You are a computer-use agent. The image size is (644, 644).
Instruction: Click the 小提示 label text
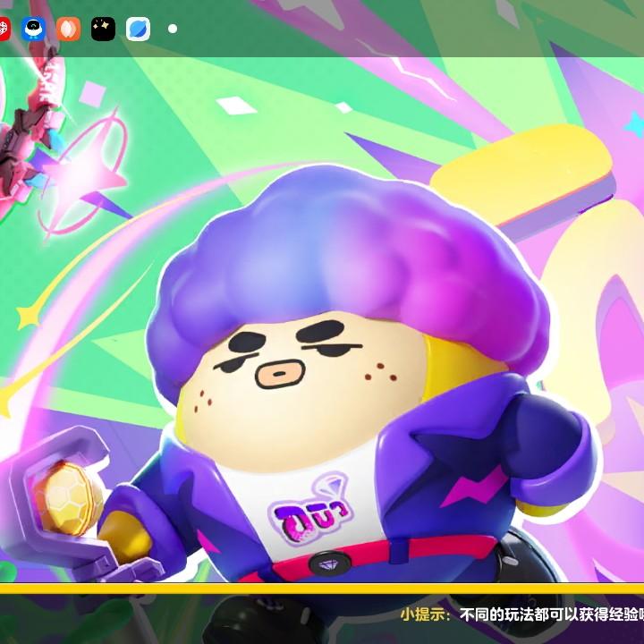pyautogui.click(x=426, y=614)
